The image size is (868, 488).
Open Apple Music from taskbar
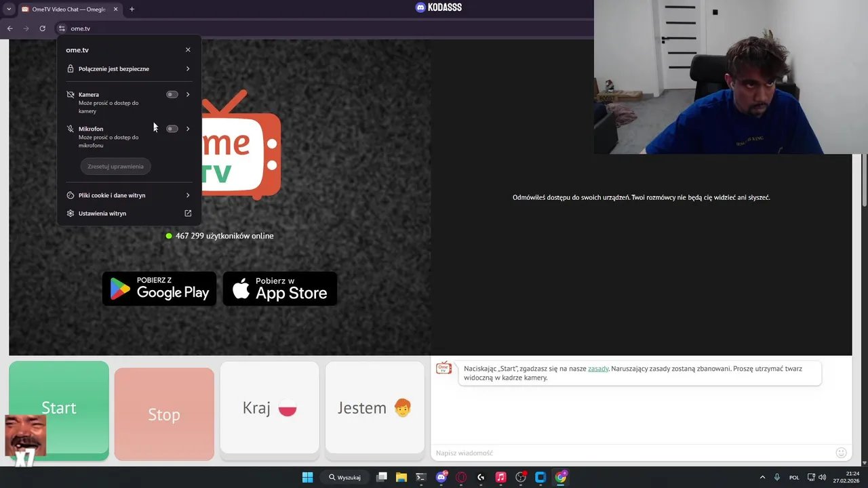500,477
